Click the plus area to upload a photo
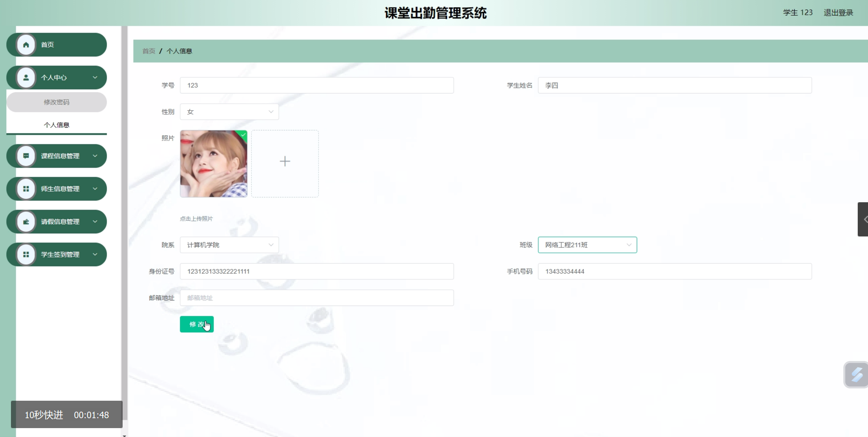Screen dimensions: 868x437 tap(285, 161)
